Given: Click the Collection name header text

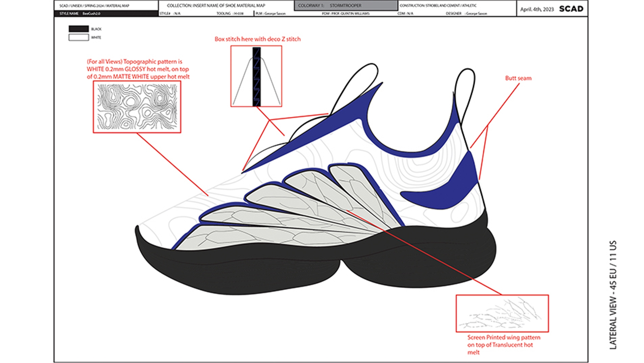Looking at the screenshot, I should (x=216, y=6).
